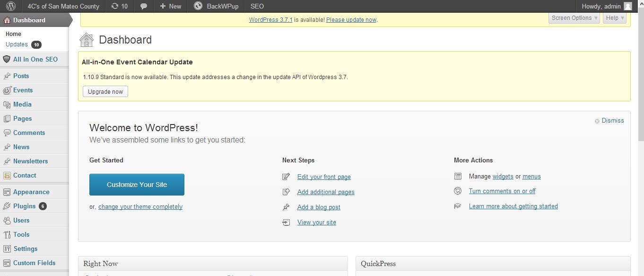Click the BackWPup logo icon
The image size is (644, 276).
pyautogui.click(x=198, y=6)
